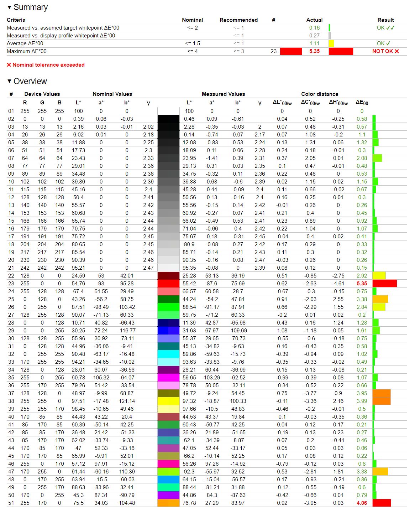Click gamma value 2.47 in row 21
The image size is (420, 513).
tap(148, 268)
